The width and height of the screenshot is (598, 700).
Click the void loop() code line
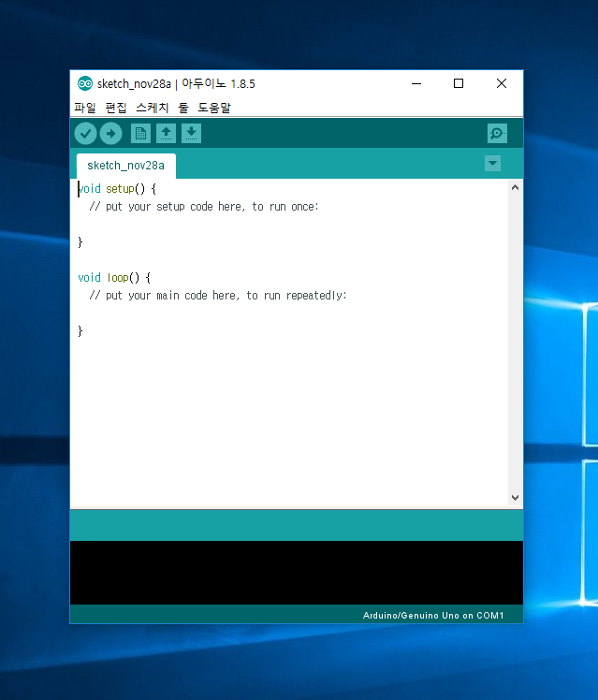coord(114,278)
